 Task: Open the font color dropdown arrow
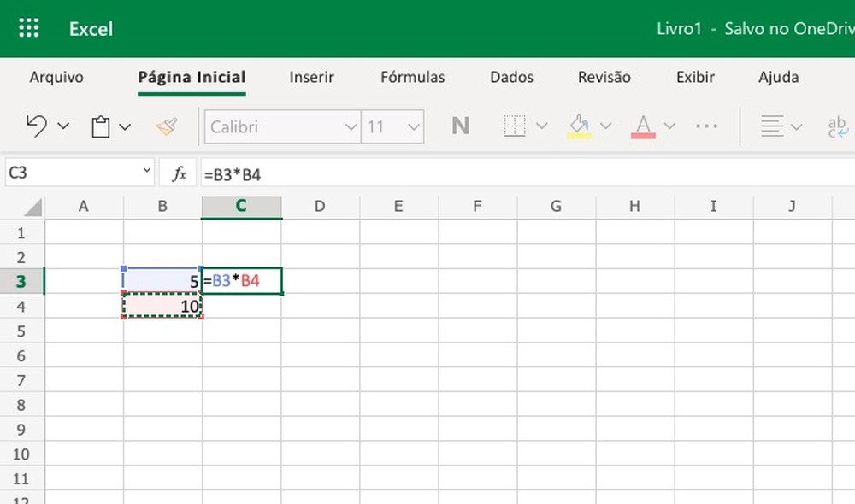point(670,126)
